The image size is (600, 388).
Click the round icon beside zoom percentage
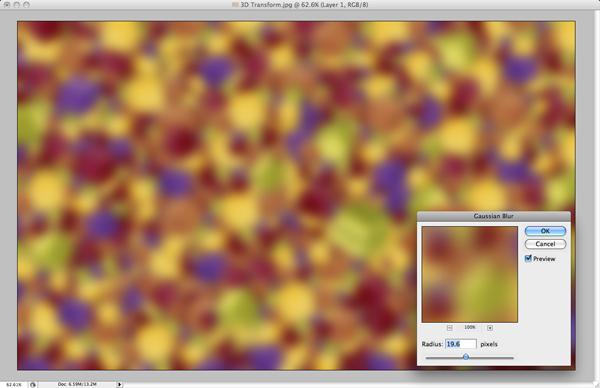point(33,385)
